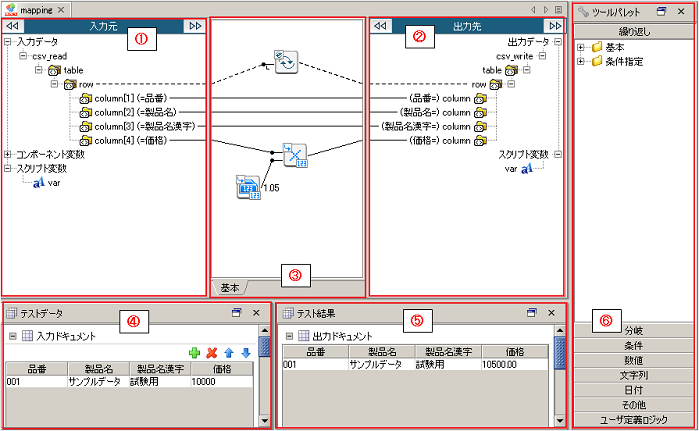
Task: Switch to the 基本 tab below canvas
Action: tap(230, 288)
